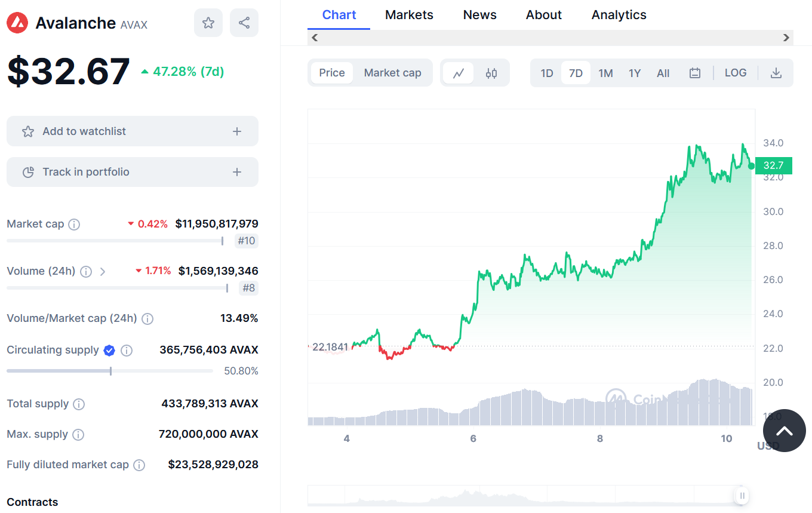This screenshot has height=513, width=812.
Task: Open Max. supply info icon
Action: click(x=78, y=435)
